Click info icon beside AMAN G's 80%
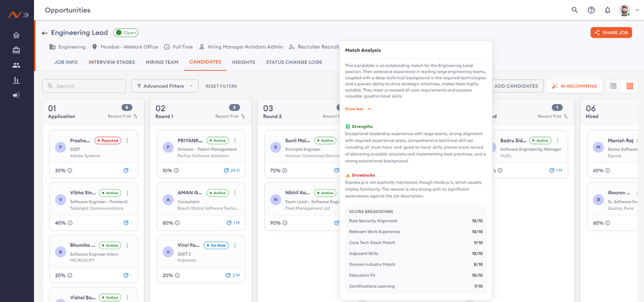 click(x=177, y=223)
